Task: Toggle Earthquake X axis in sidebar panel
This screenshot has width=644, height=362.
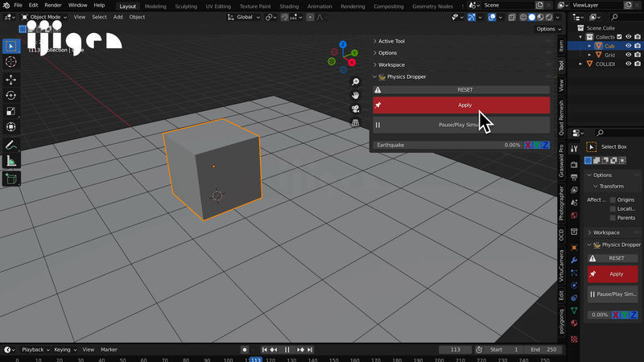Action: (x=528, y=145)
